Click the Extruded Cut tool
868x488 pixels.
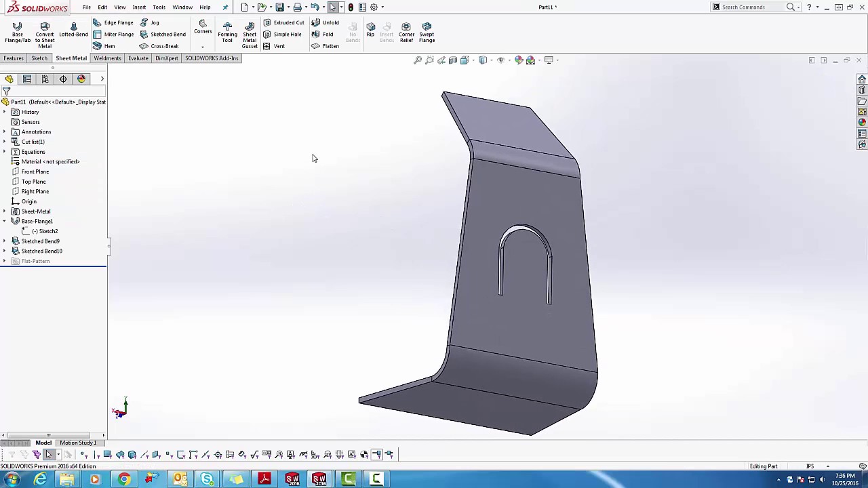283,22
